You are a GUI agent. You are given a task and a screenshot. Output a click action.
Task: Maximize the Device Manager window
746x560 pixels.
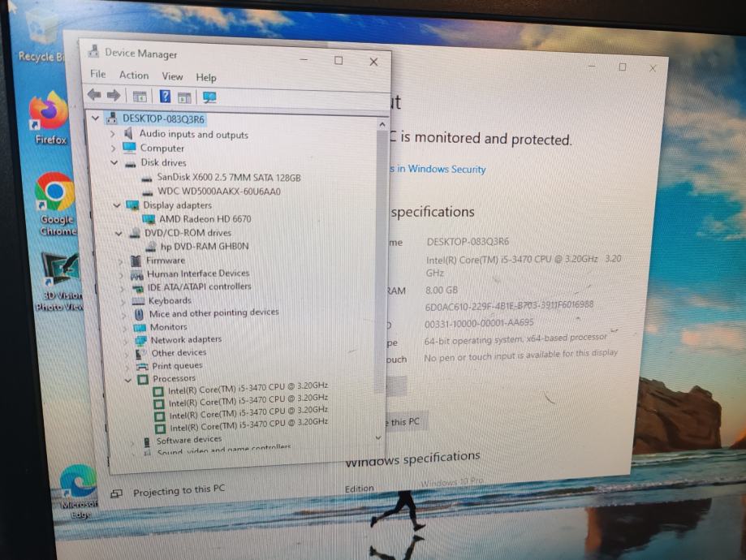(x=339, y=60)
